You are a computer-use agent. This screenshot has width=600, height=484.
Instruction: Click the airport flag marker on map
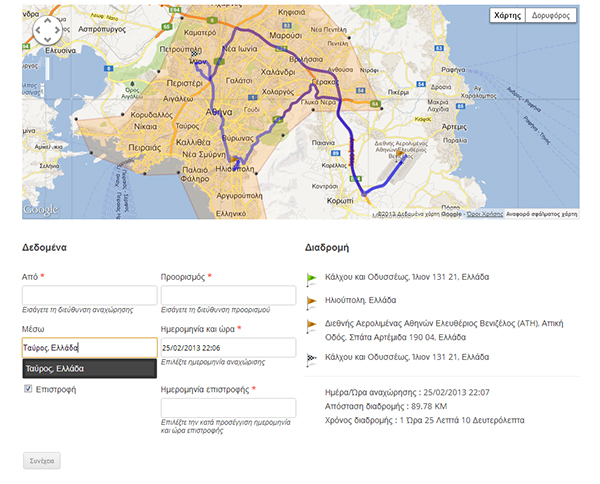[400, 154]
